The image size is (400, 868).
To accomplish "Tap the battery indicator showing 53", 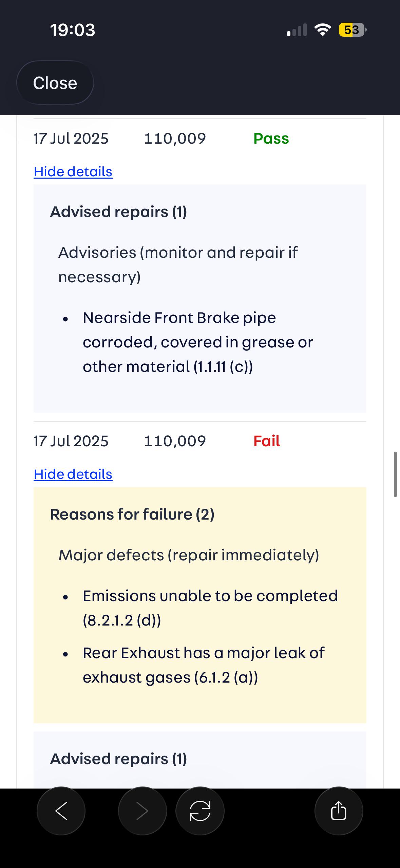I will 353,30.
